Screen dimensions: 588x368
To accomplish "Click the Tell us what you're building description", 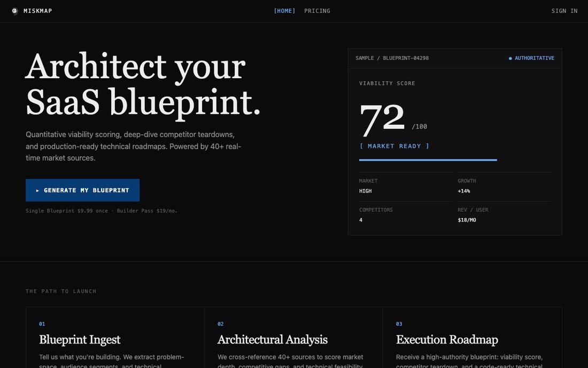I will pos(112,361).
